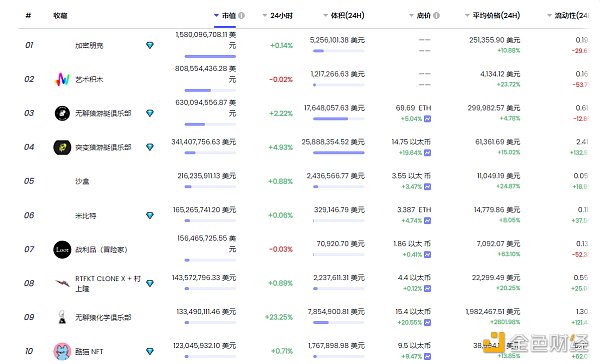Click the info icon beside the floor price header
The width and height of the screenshot is (600, 364).
coord(436,15)
